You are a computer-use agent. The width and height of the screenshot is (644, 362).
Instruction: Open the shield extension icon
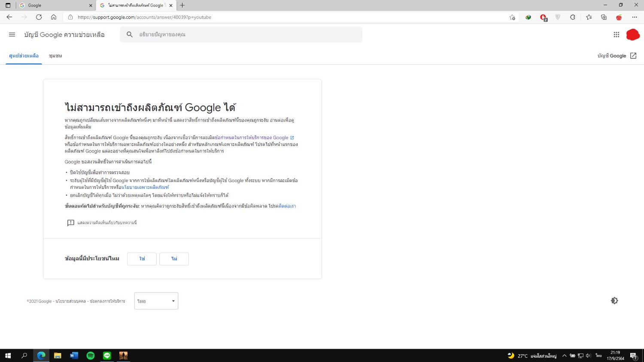tap(558, 17)
